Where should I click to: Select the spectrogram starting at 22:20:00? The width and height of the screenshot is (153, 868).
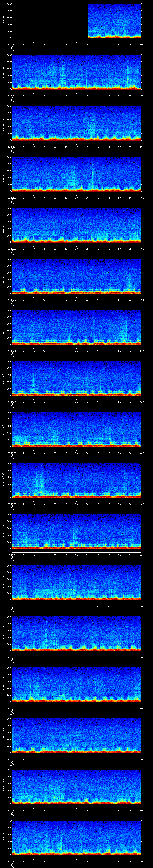click(x=76, y=582)
